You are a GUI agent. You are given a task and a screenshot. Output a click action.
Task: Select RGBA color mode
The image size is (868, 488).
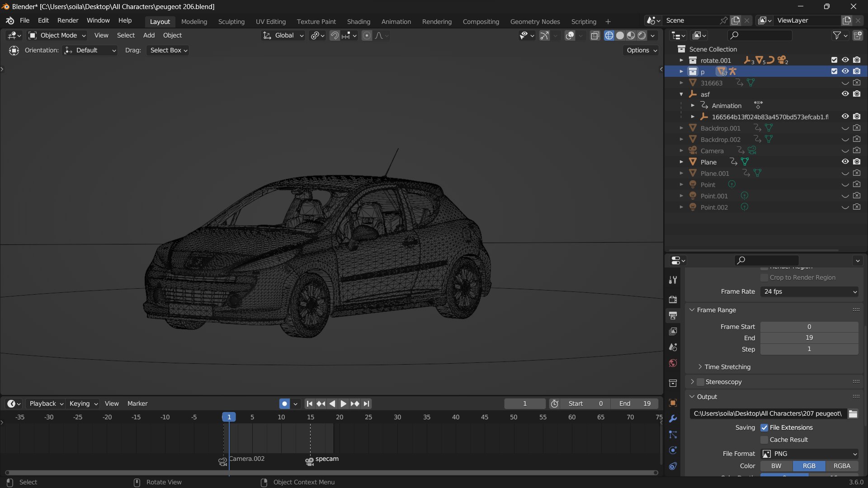842,466
